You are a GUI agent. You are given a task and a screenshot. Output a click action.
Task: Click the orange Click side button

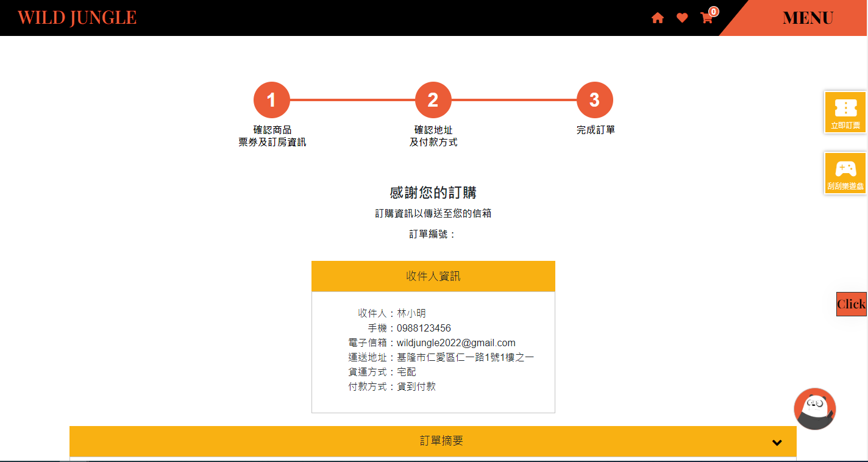851,304
